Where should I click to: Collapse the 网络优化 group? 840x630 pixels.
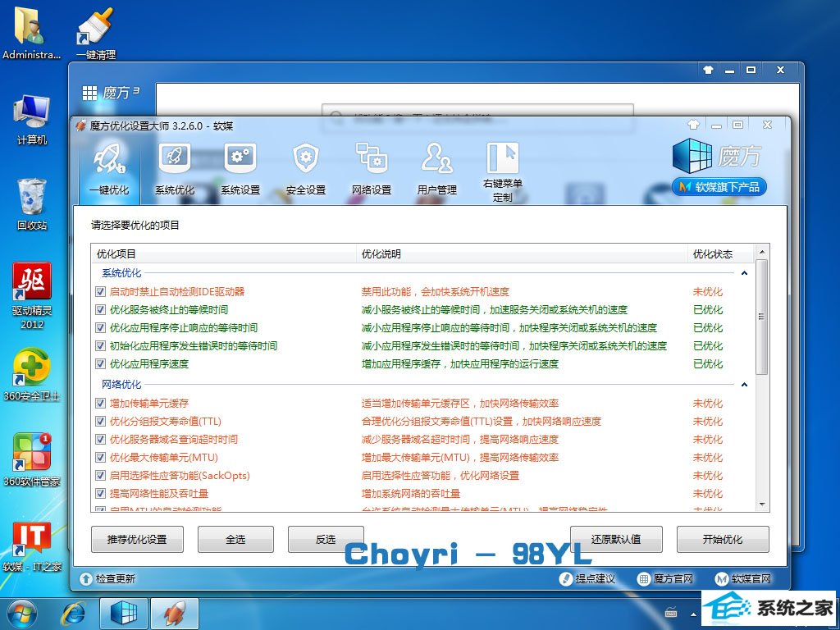(x=744, y=385)
